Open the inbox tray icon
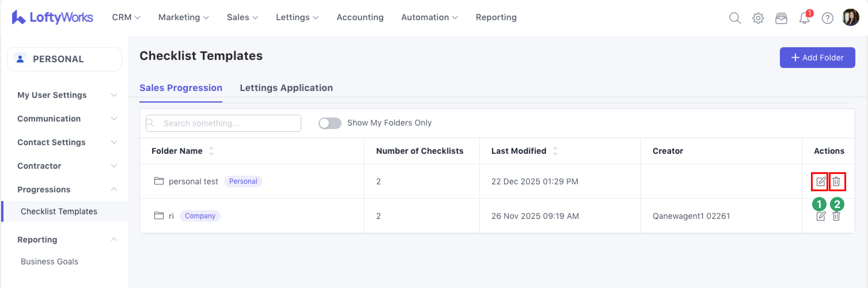This screenshot has height=288, width=868. click(781, 18)
